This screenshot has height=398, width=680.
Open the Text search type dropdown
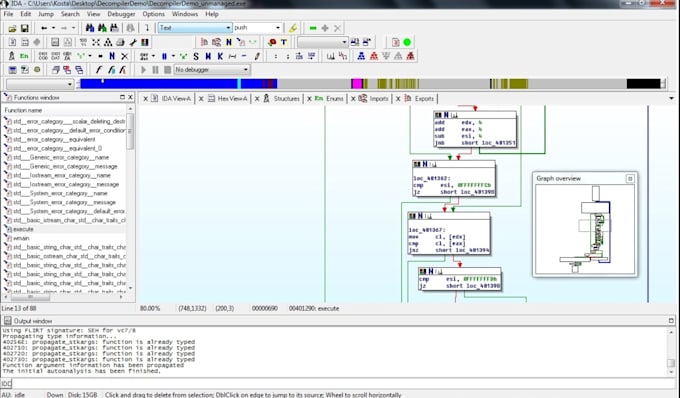195,28
